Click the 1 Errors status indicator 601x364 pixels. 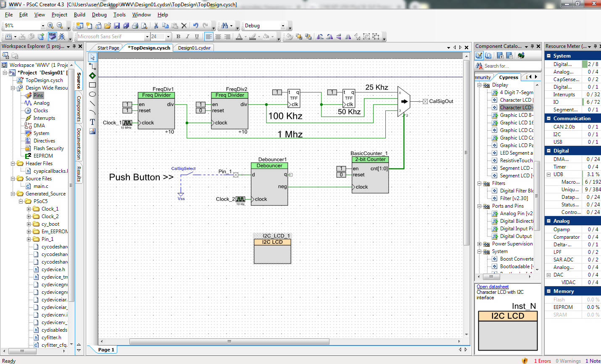point(542,361)
